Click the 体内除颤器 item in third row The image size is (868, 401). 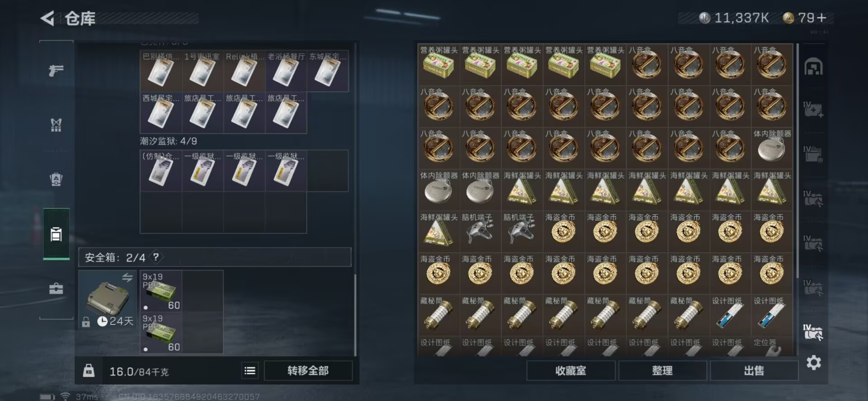[x=772, y=147]
